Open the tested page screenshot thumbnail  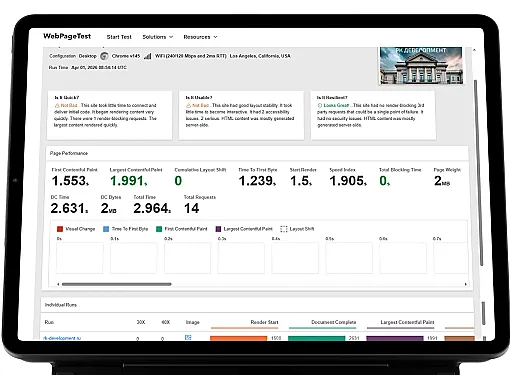(x=421, y=65)
